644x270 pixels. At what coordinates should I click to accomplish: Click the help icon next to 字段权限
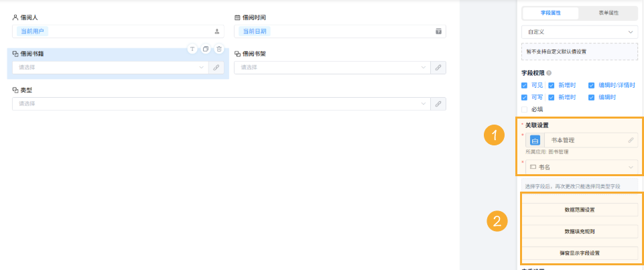[x=550, y=73]
